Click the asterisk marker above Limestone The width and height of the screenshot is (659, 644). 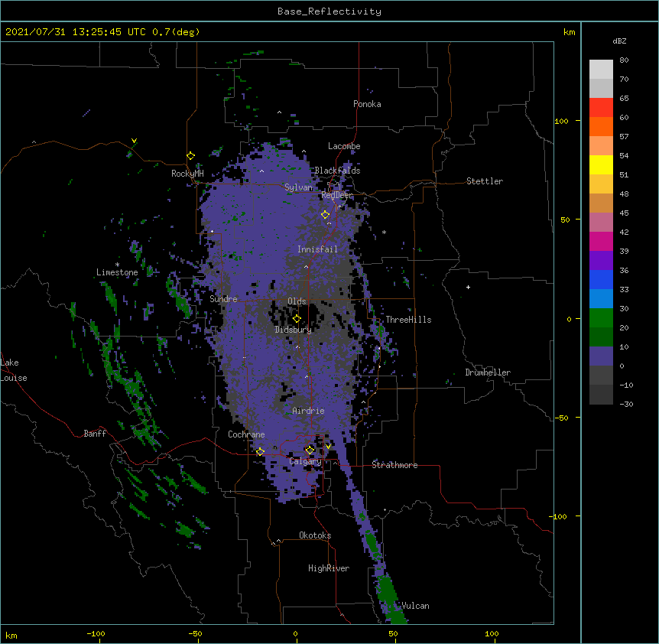point(117,265)
